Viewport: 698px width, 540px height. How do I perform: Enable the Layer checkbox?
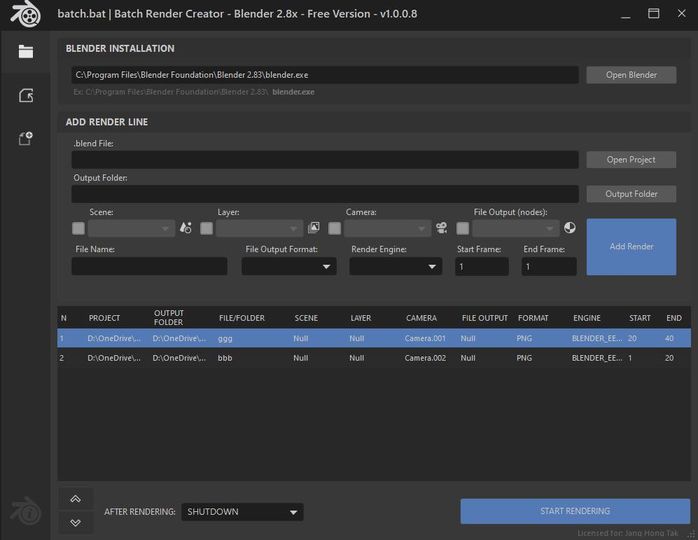tap(207, 228)
